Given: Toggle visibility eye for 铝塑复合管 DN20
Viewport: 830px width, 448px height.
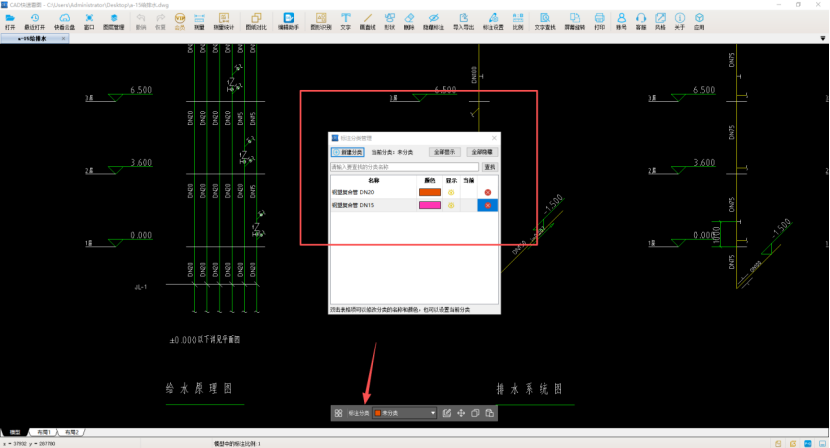Looking at the screenshot, I should point(451,192).
